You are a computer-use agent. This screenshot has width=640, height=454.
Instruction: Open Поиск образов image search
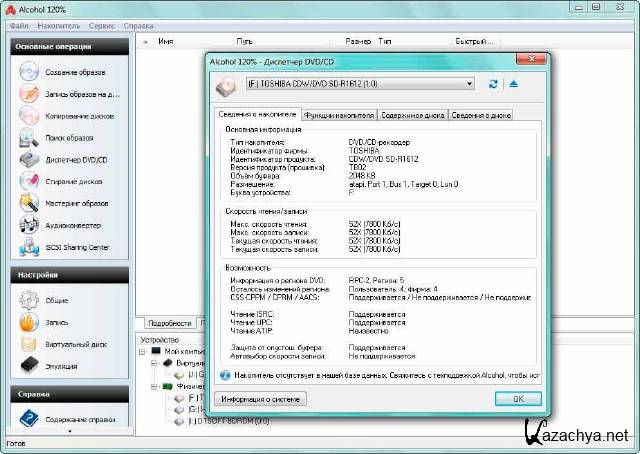tap(72, 138)
